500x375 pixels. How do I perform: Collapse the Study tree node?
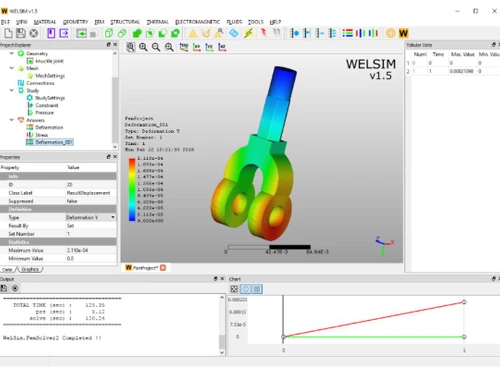pyautogui.click(x=12, y=90)
